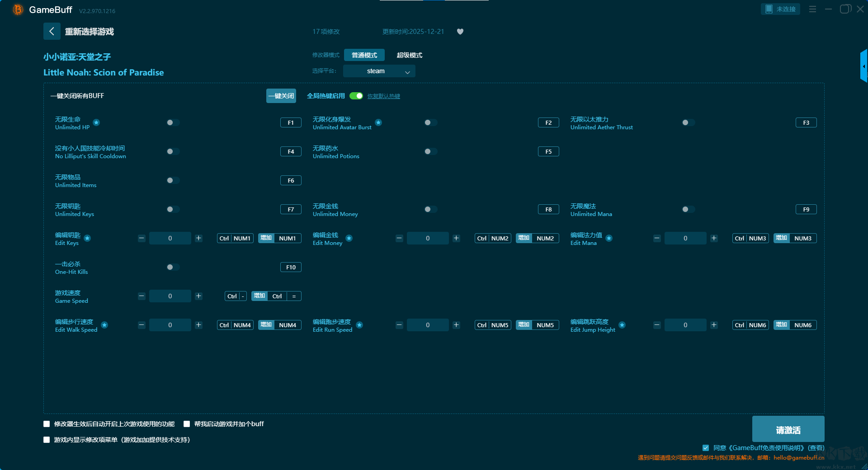This screenshot has width=868, height=470.
Task: Open the steam platform dropdown
Action: point(379,71)
